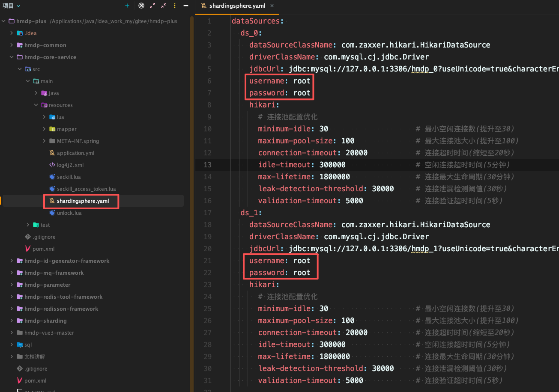Screen dimensions: 559x392
Task: Click the locate opened file target icon
Action: click(x=141, y=6)
